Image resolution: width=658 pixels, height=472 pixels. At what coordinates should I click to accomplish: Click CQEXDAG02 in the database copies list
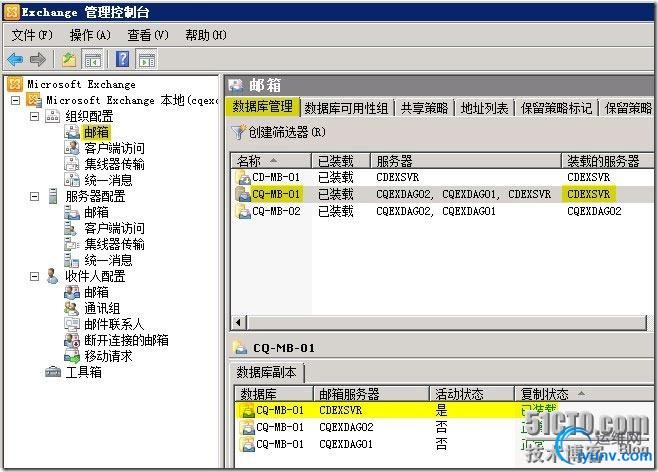[x=346, y=427]
